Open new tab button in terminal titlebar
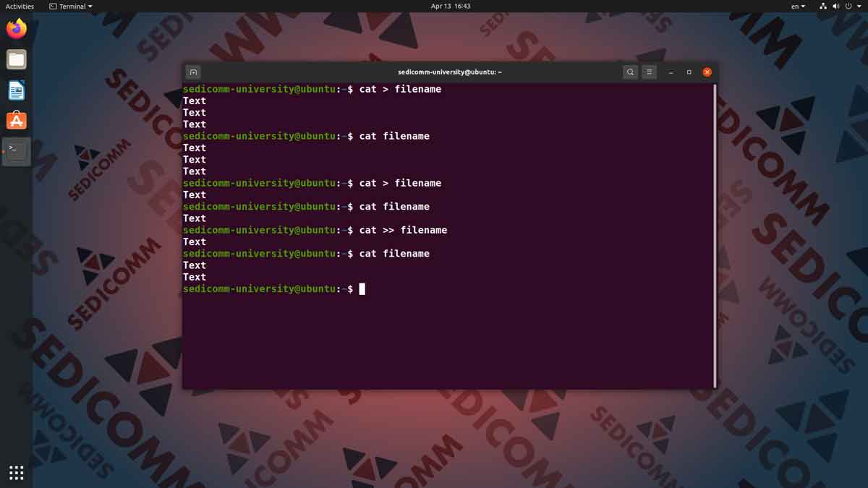868x488 pixels. click(x=193, y=72)
